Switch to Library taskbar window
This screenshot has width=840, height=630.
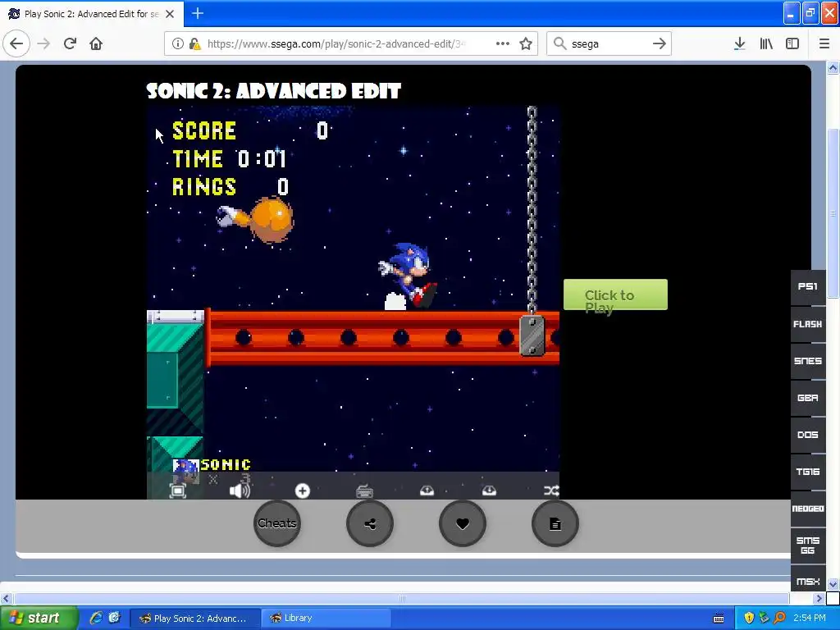(x=326, y=619)
